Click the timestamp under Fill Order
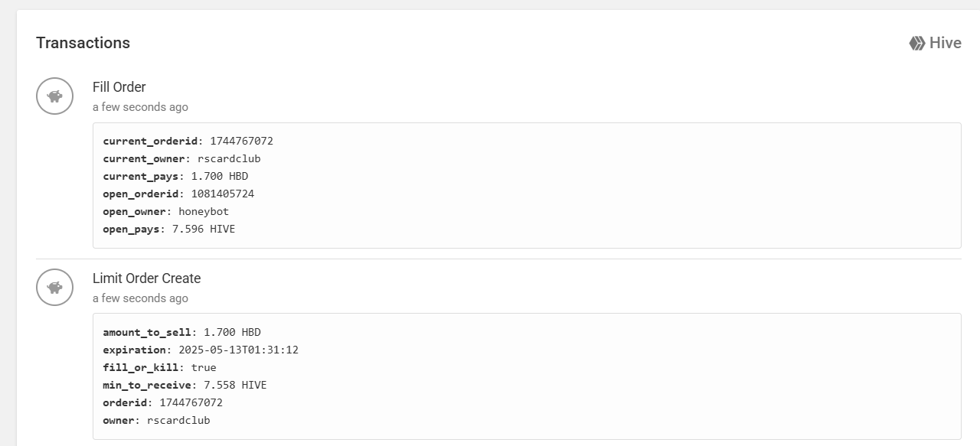The height and width of the screenshot is (446, 980). 140,107
